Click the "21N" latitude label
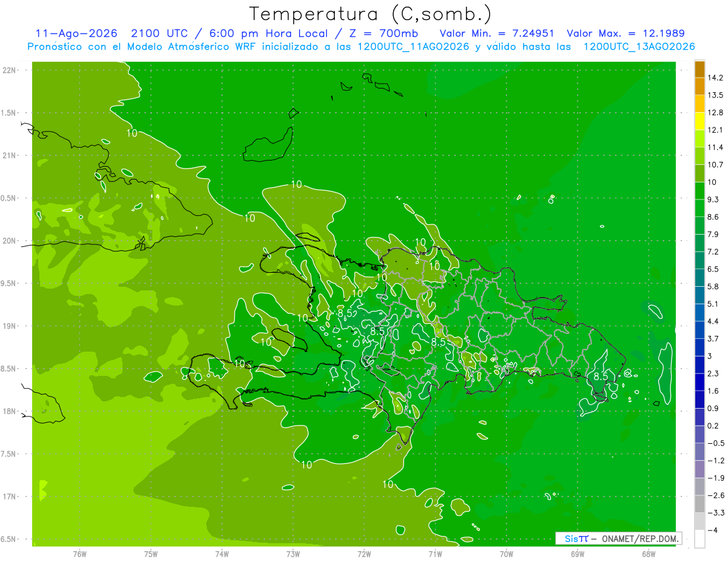This screenshot has height=562, width=728. tap(10, 155)
